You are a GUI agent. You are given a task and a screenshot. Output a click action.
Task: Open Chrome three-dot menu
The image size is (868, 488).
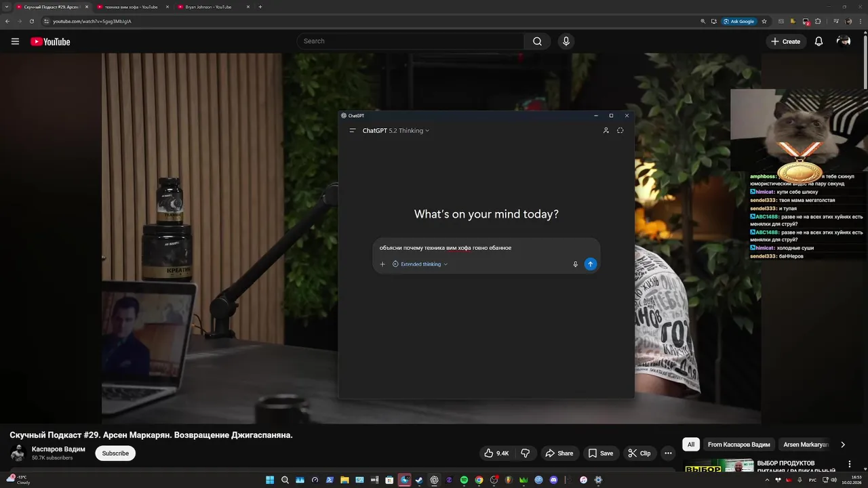coord(861,21)
